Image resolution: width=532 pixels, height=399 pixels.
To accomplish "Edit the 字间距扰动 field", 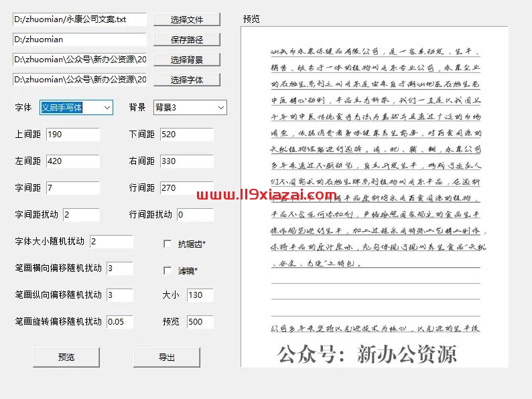I will [x=82, y=215].
